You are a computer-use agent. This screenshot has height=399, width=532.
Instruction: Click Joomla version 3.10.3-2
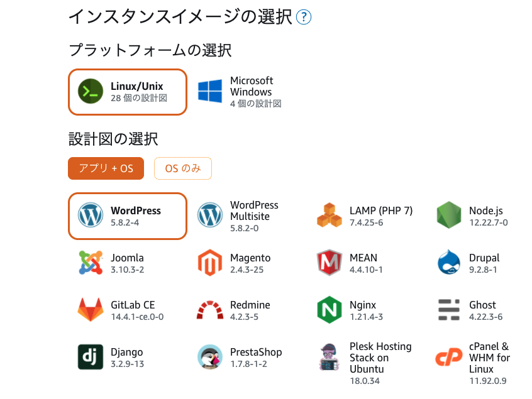point(127,270)
